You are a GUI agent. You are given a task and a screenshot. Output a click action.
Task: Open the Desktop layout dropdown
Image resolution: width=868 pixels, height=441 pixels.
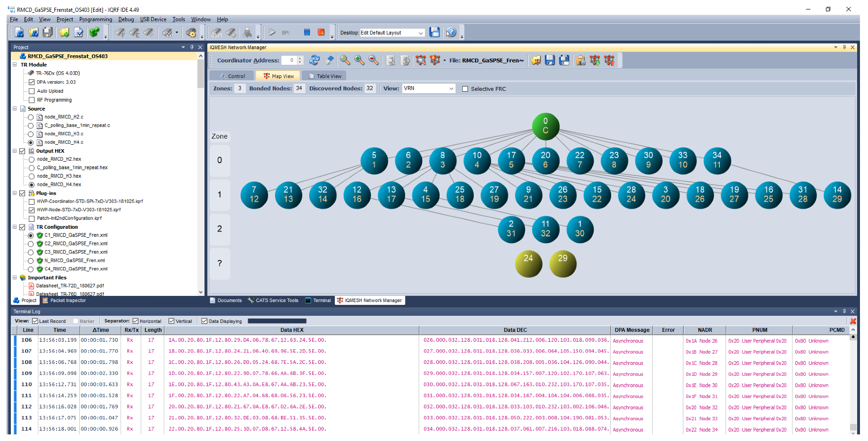[420, 33]
